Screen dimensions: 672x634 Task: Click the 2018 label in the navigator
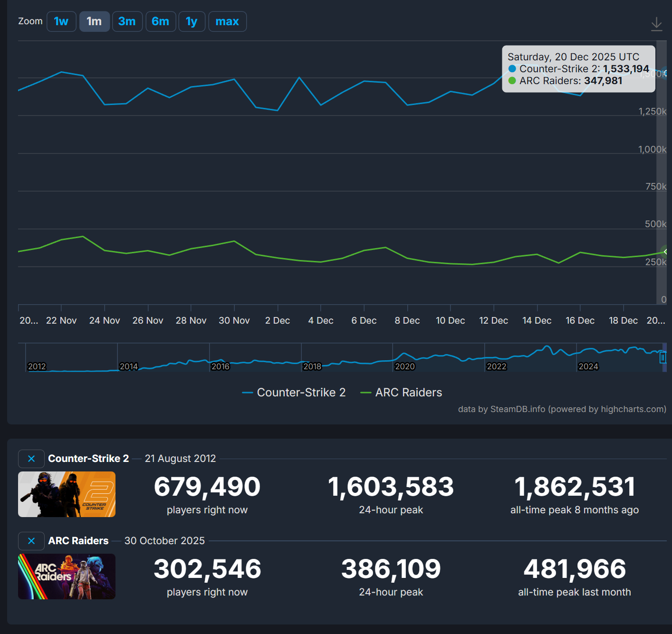click(312, 366)
